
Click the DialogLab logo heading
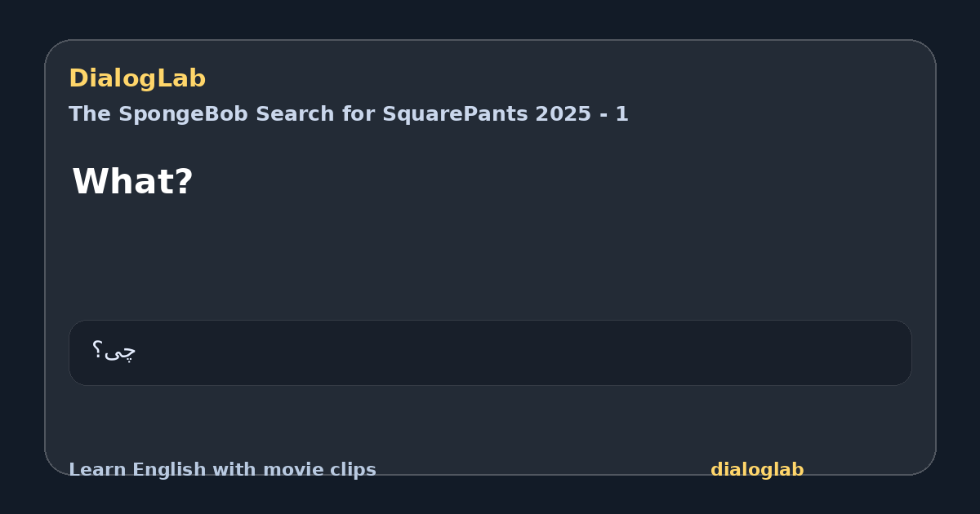pos(137,78)
